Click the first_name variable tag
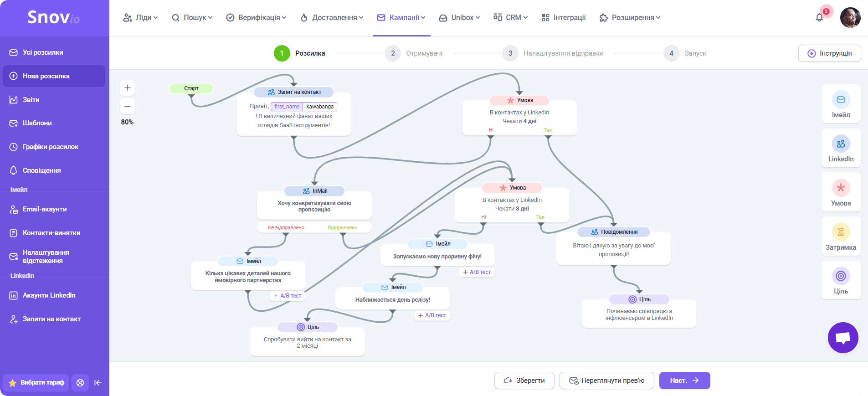868x396 pixels. click(x=287, y=107)
